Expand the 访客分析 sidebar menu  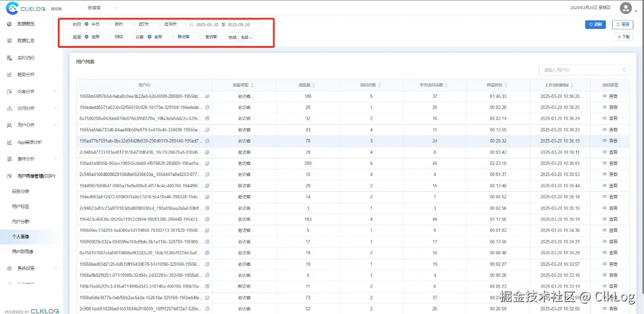point(55,91)
